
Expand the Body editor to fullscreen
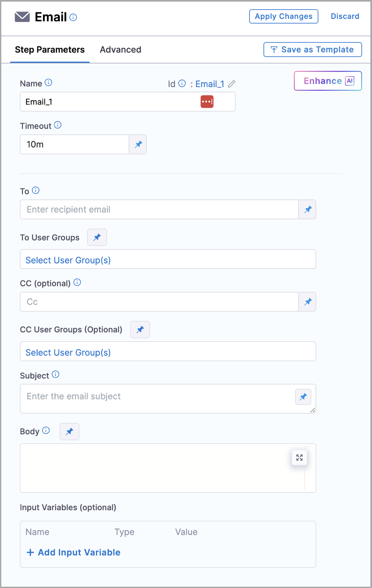(x=299, y=457)
